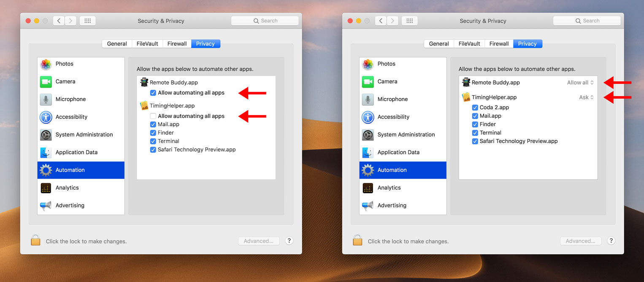Click Advertising megaphone icon in left window

click(46, 206)
